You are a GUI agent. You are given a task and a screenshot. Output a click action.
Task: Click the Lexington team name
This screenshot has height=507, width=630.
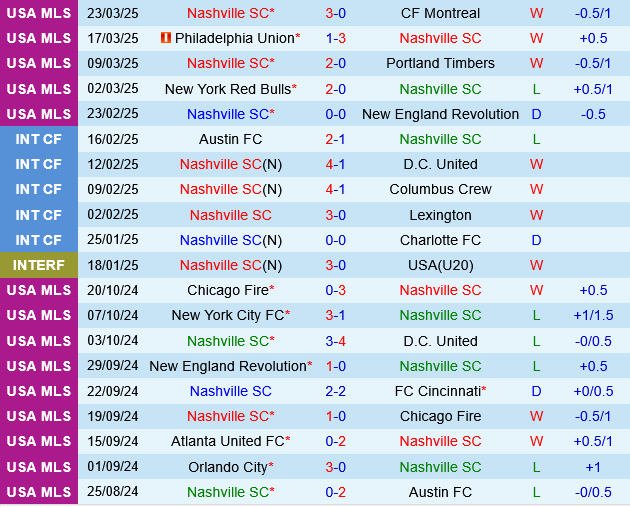440,215
